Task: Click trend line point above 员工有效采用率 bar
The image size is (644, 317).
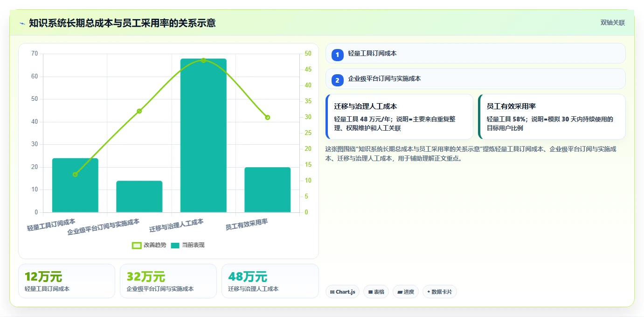Action: click(267, 117)
